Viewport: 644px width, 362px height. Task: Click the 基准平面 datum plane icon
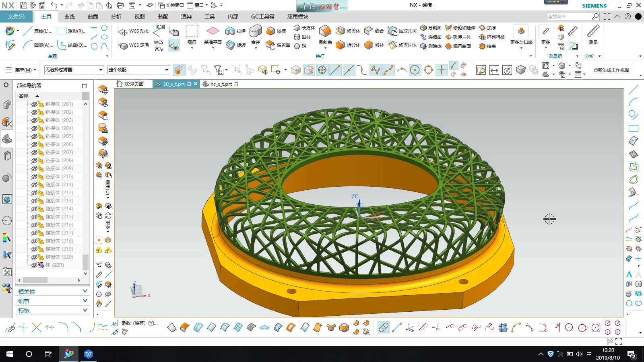[x=213, y=31]
